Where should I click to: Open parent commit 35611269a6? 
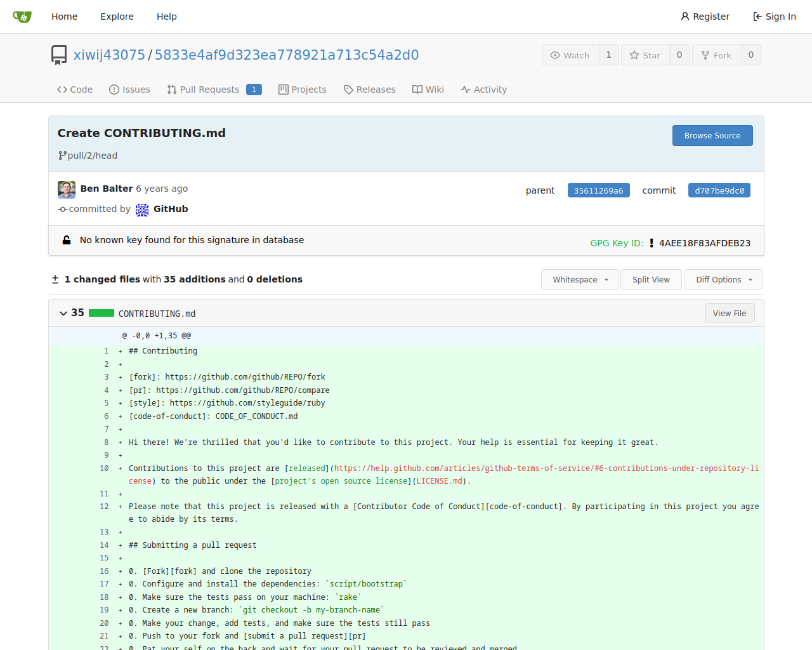coord(598,190)
